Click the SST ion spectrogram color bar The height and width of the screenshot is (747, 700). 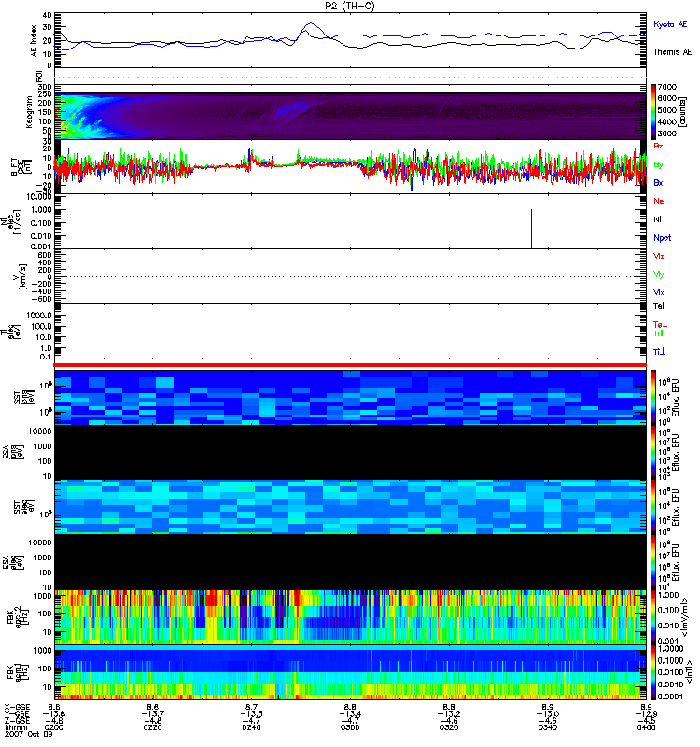(652, 397)
